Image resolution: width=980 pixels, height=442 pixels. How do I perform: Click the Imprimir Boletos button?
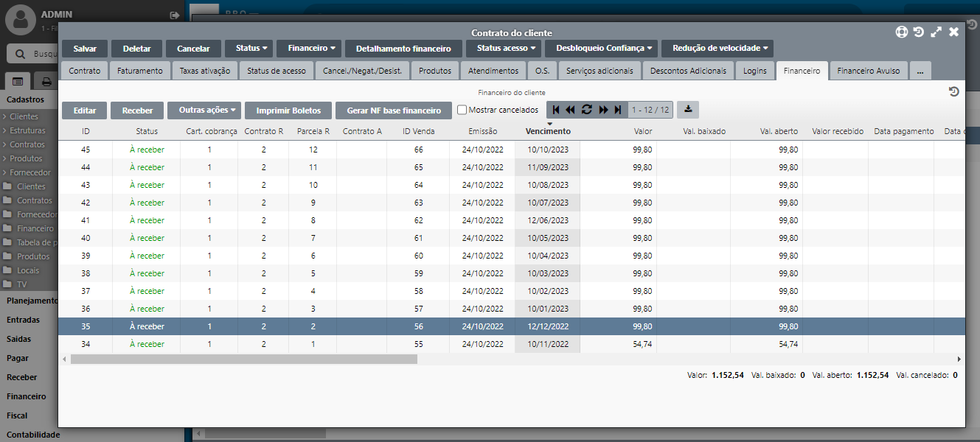tap(288, 110)
